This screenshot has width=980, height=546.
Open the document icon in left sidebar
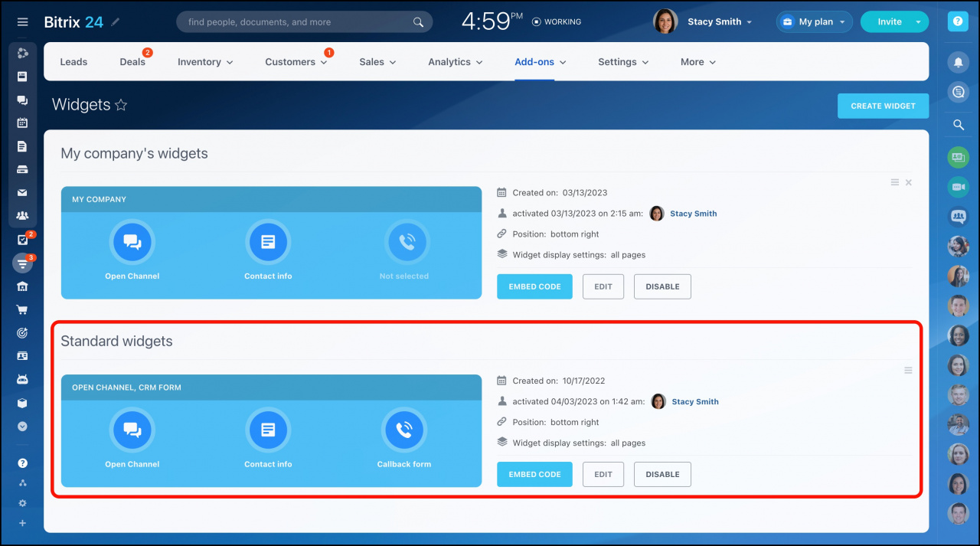click(22, 146)
